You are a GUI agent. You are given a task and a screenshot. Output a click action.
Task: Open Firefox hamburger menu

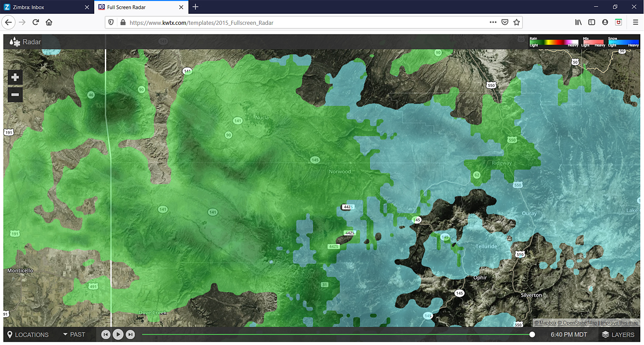(x=635, y=22)
